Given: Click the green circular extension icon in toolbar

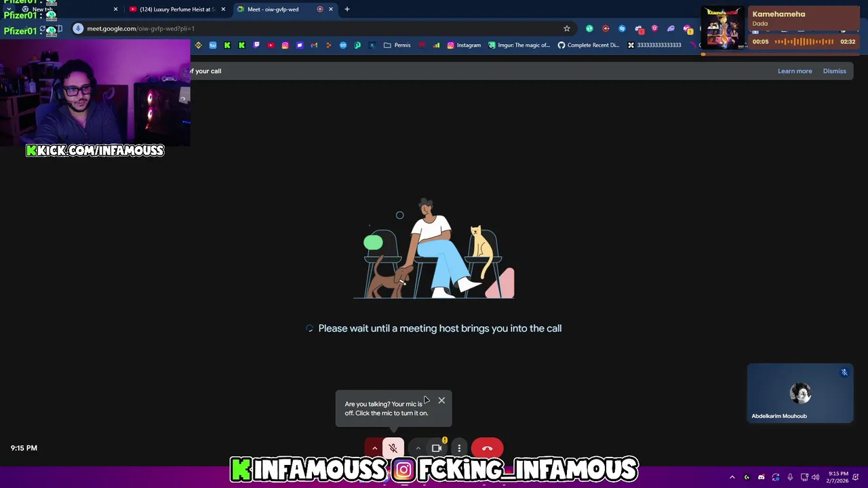Looking at the screenshot, I should pos(589,28).
